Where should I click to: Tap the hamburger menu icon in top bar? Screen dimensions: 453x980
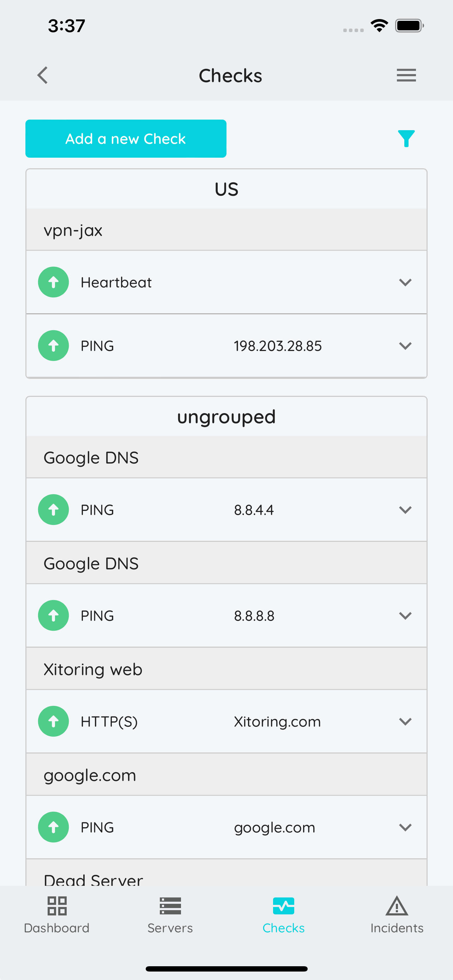pyautogui.click(x=406, y=75)
